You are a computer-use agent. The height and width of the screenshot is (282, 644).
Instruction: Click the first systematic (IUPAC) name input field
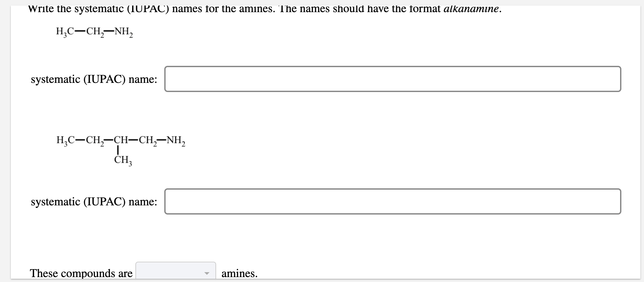coord(393,79)
